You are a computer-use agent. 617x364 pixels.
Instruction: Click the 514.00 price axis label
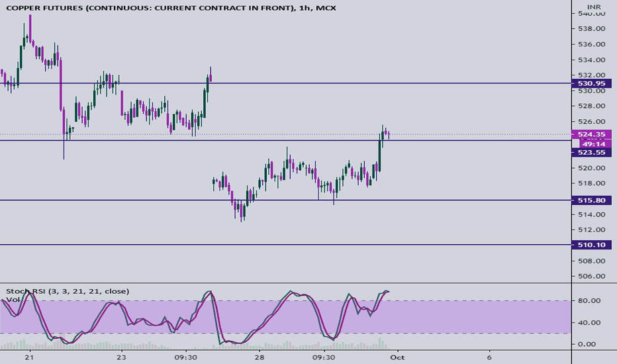[591, 214]
